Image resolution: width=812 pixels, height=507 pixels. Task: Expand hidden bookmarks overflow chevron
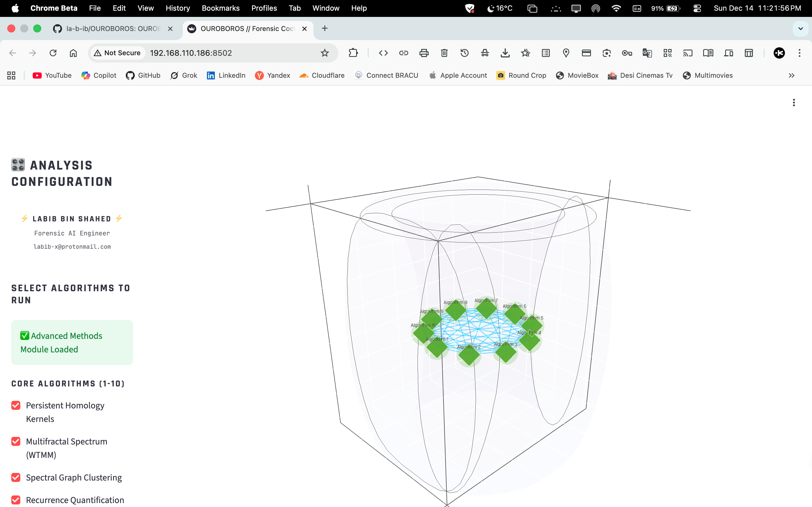[x=791, y=75]
